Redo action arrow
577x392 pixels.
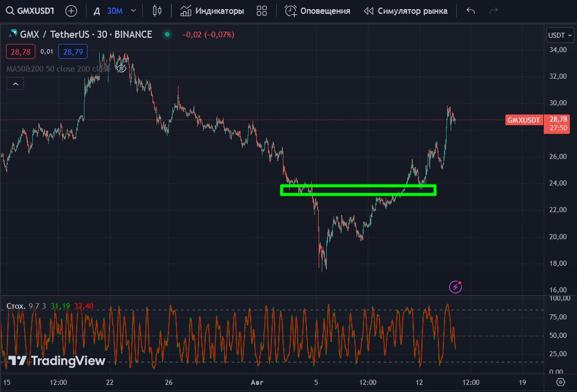(494, 11)
